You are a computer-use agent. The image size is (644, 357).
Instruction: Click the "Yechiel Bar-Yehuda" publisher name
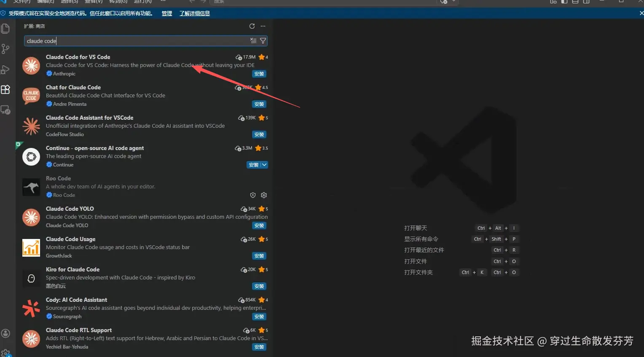(67, 347)
